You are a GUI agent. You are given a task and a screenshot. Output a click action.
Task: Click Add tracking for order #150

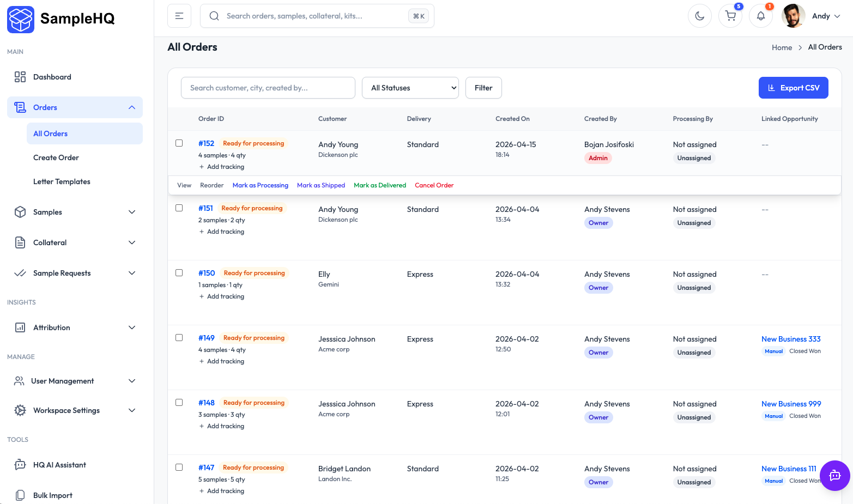pos(222,296)
